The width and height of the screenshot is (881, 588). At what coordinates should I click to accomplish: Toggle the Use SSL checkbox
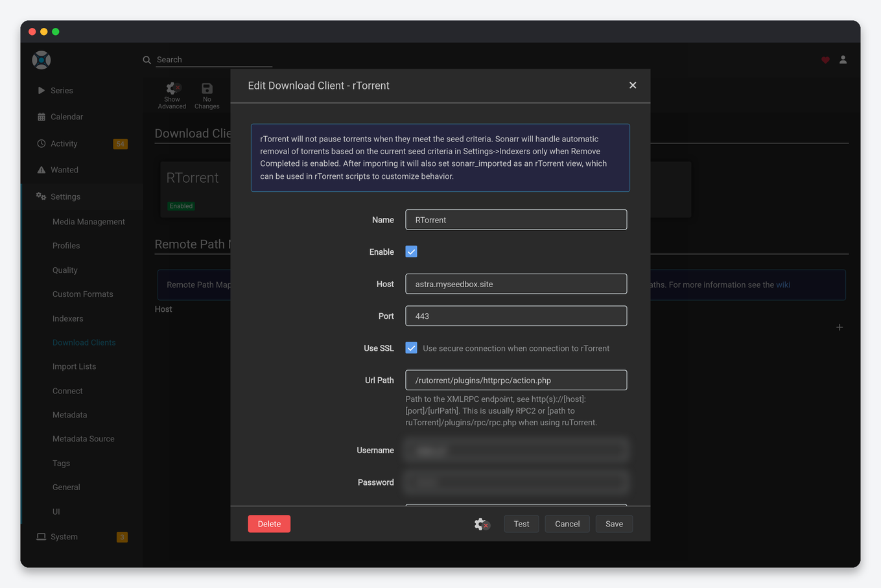(411, 348)
